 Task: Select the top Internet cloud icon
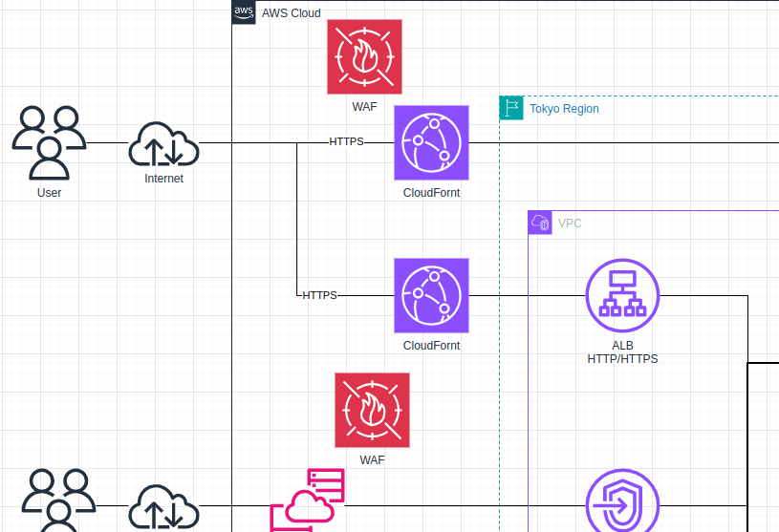click(x=163, y=144)
